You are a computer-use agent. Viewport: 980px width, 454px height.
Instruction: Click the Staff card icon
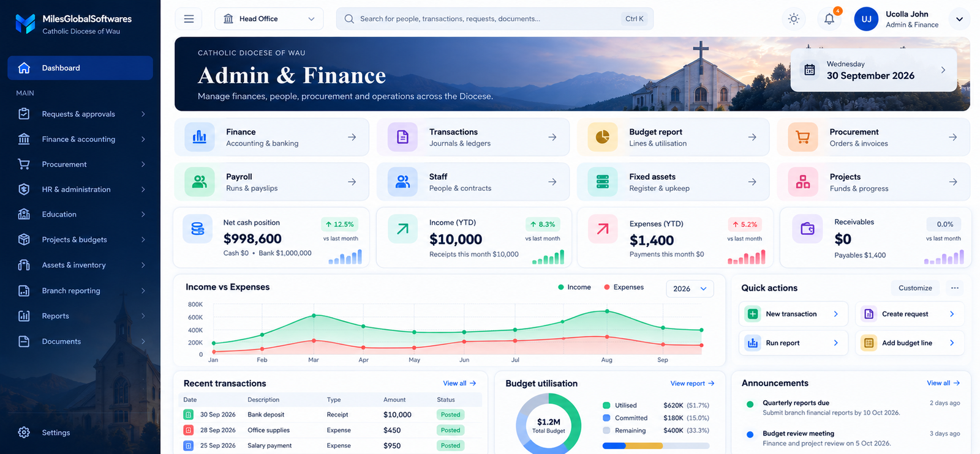pos(402,182)
